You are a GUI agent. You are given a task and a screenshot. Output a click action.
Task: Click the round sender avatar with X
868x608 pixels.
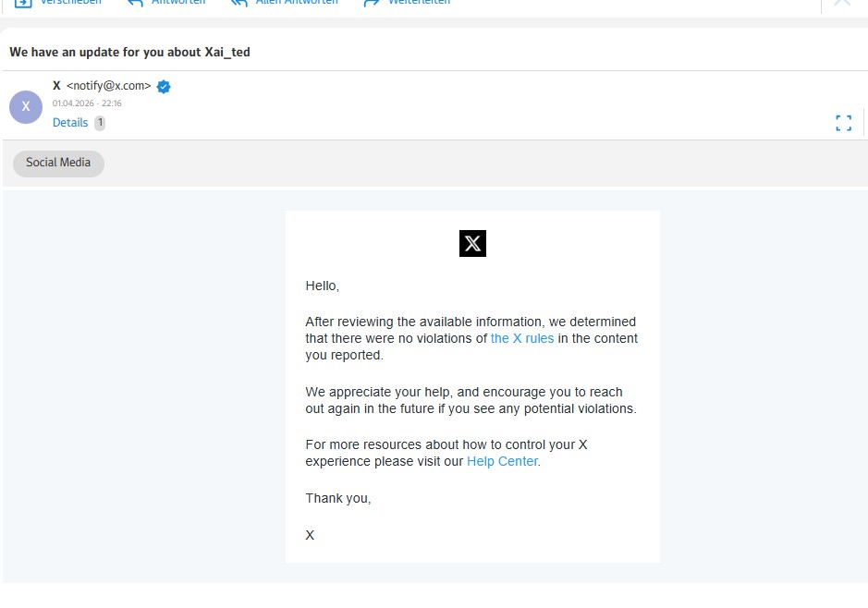(26, 107)
